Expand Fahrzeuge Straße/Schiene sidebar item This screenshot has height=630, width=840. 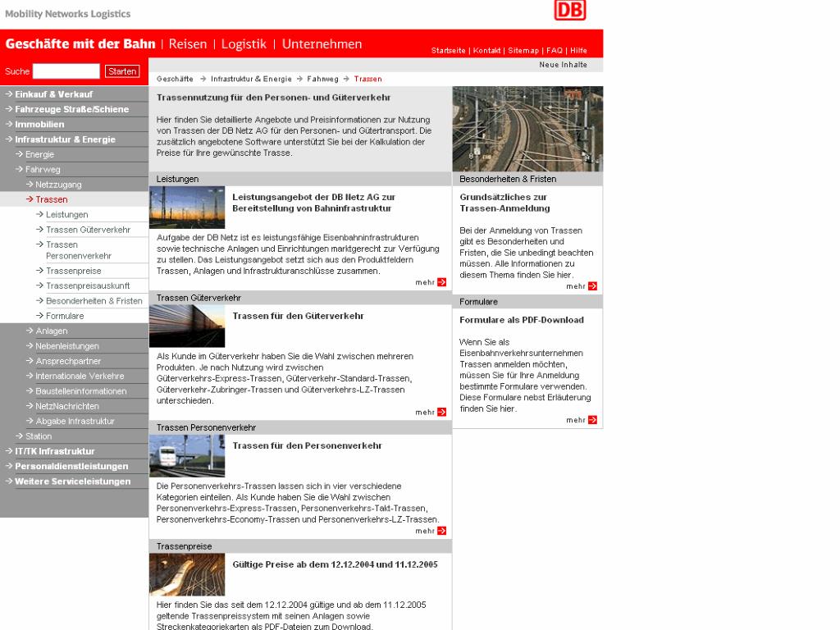click(x=74, y=109)
